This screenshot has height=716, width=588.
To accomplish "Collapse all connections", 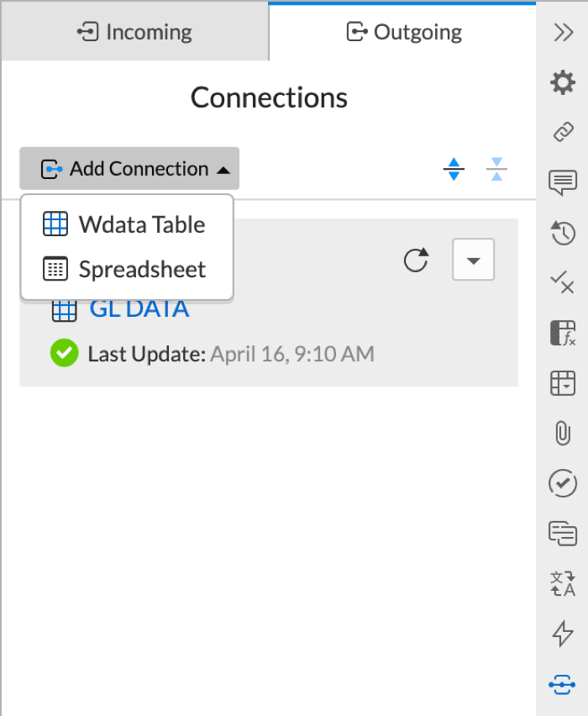I will 496,170.
